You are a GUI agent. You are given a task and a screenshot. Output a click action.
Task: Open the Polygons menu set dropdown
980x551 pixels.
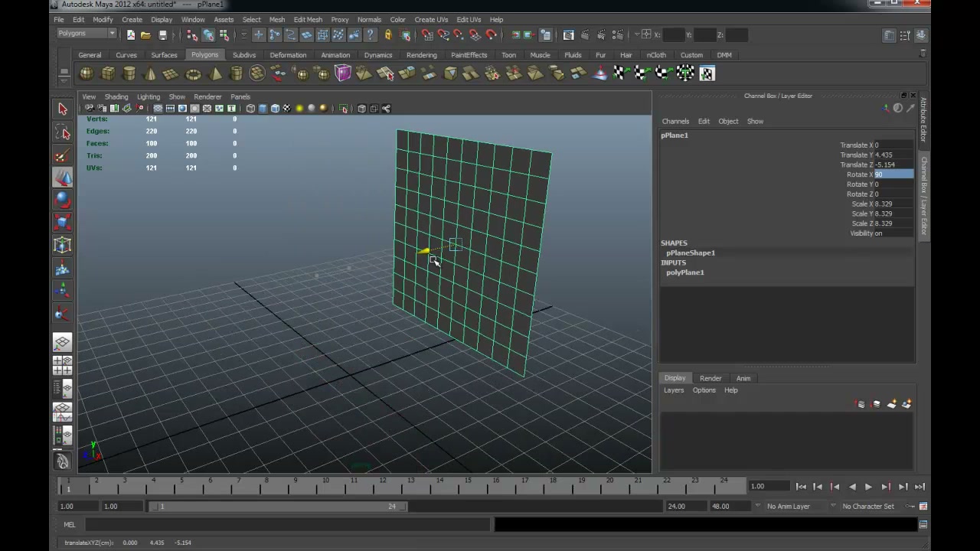pos(87,34)
